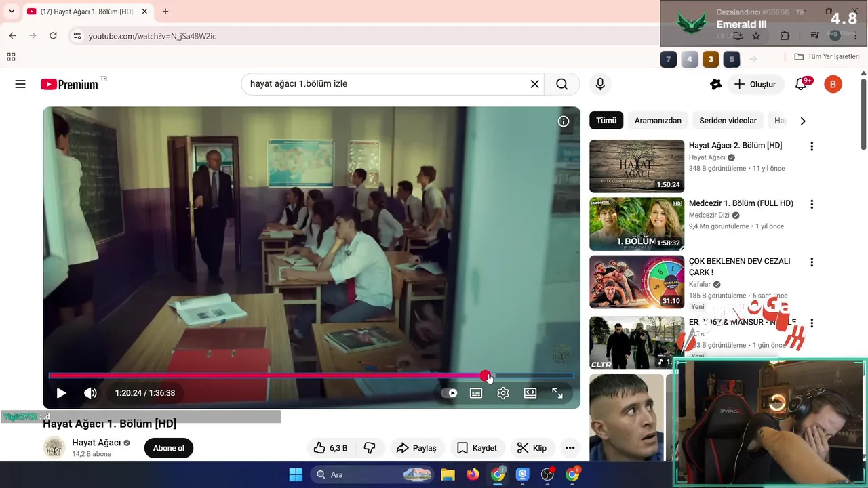Image resolution: width=868 pixels, height=488 pixels.
Task: Save the video with Kaydet
Action: pos(477,448)
